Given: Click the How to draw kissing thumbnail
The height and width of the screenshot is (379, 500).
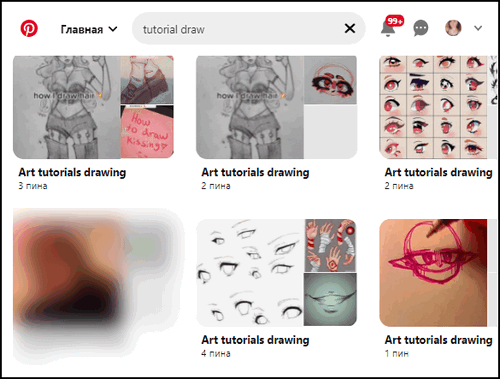Looking at the screenshot, I should click(147, 132).
